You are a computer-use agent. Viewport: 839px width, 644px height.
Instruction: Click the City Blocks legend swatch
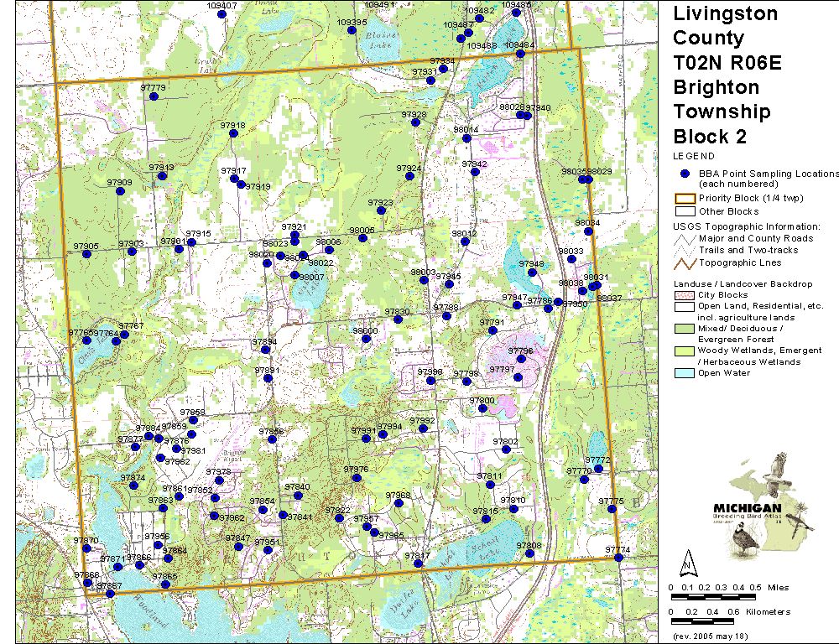685,295
